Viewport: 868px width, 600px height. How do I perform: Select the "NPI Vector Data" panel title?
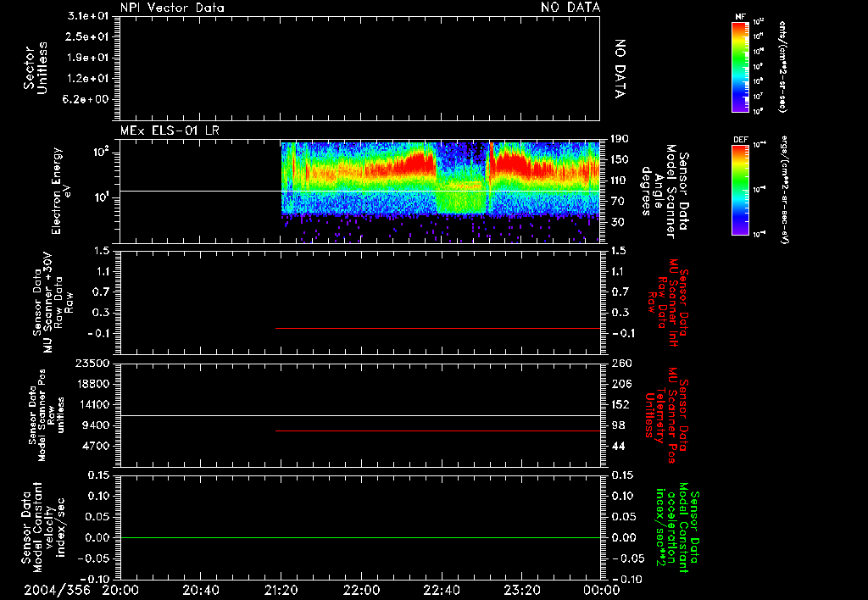tap(172, 8)
